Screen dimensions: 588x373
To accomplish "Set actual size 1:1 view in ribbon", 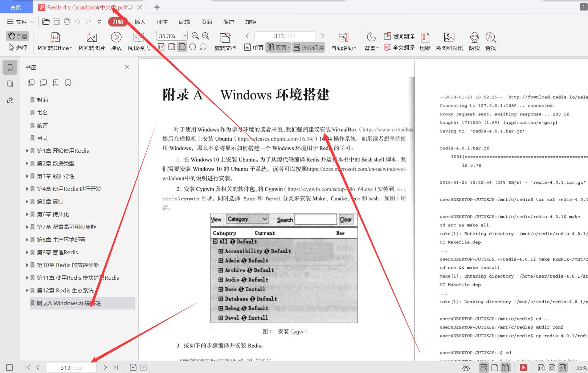I will 161,47.
